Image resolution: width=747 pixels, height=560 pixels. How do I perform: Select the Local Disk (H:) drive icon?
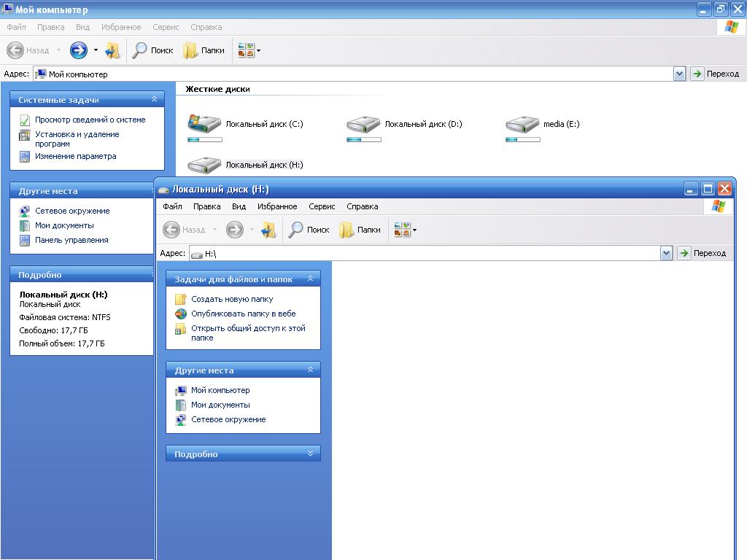point(205,165)
